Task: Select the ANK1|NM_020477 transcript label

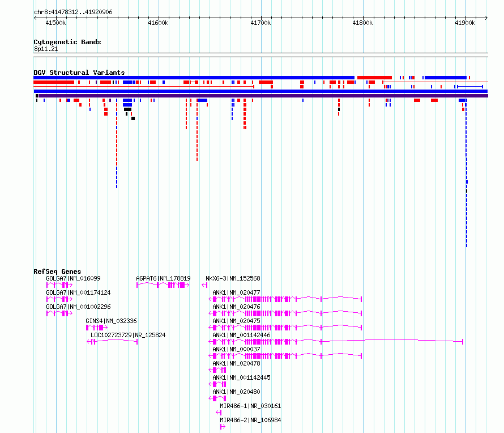Action: [x=236, y=292]
